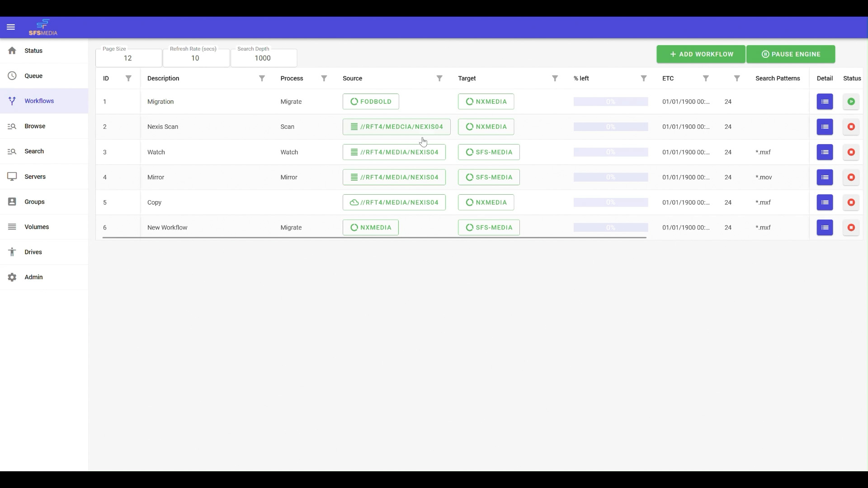Open the detail list for Nexis Scan workflow

tap(825, 127)
